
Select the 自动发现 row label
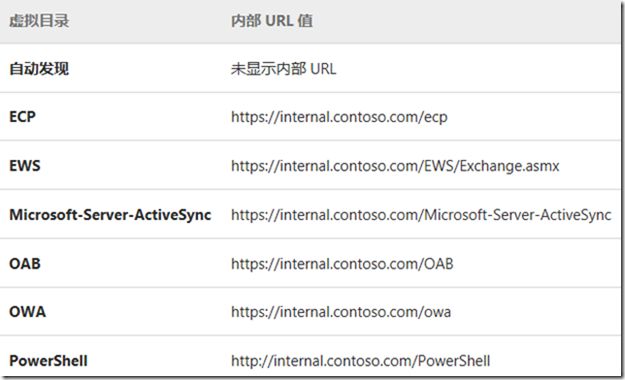pyautogui.click(x=39, y=69)
